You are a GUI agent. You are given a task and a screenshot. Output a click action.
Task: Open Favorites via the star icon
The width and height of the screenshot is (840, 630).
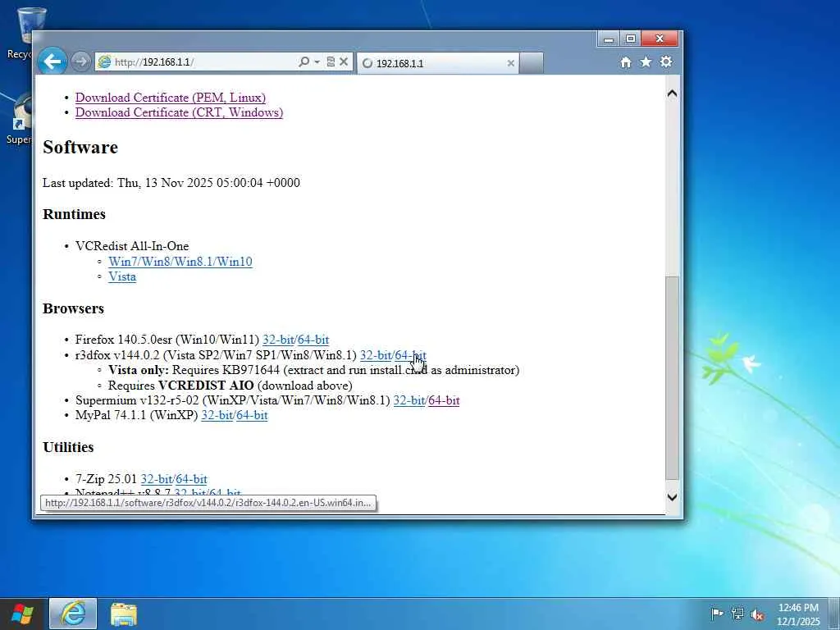pos(646,62)
